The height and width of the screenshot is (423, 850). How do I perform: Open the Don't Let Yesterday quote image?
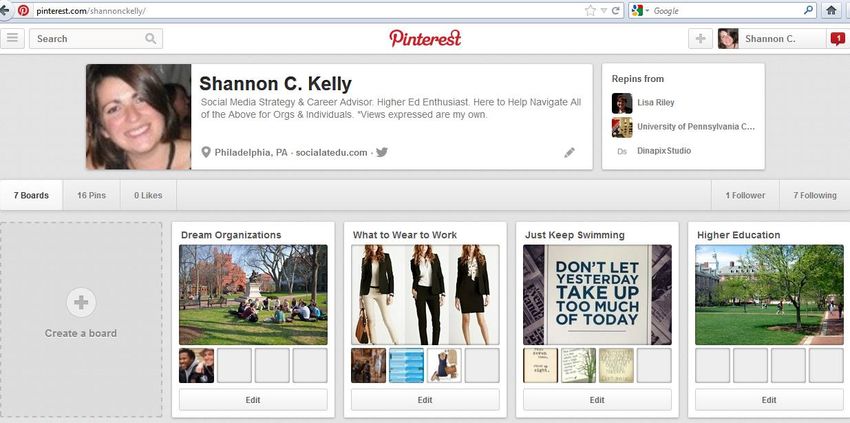tap(597, 294)
